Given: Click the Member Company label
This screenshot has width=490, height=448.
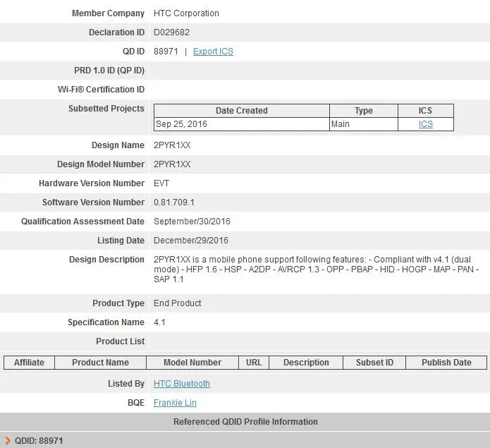Looking at the screenshot, I should 108,13.
